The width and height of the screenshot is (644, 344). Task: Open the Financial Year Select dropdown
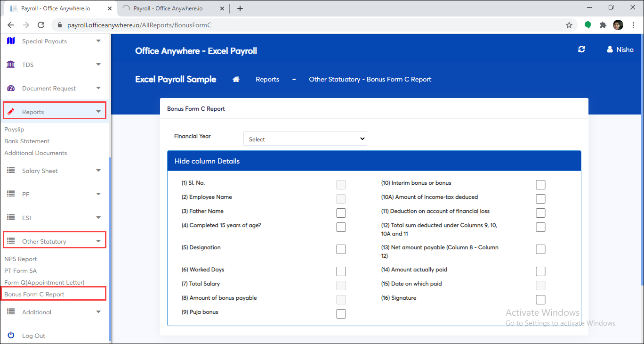[305, 139]
